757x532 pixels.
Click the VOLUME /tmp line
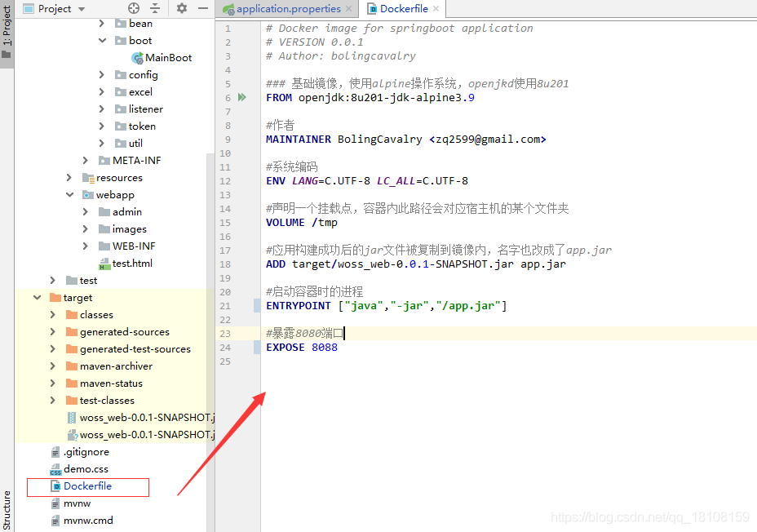coord(302,223)
